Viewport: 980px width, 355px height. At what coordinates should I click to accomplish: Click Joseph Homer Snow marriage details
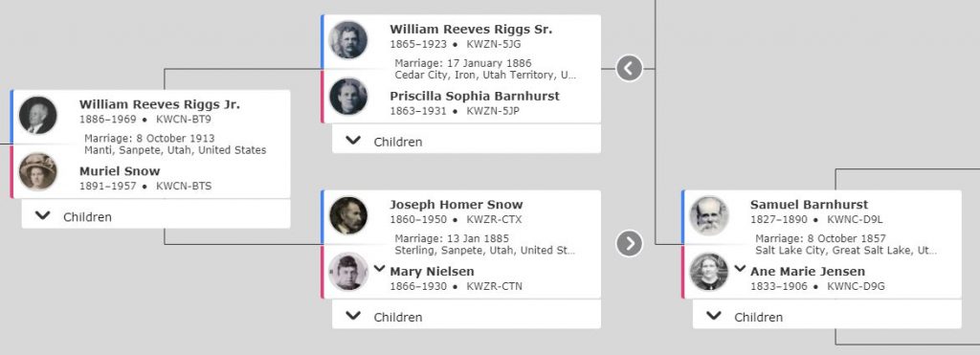point(484,244)
